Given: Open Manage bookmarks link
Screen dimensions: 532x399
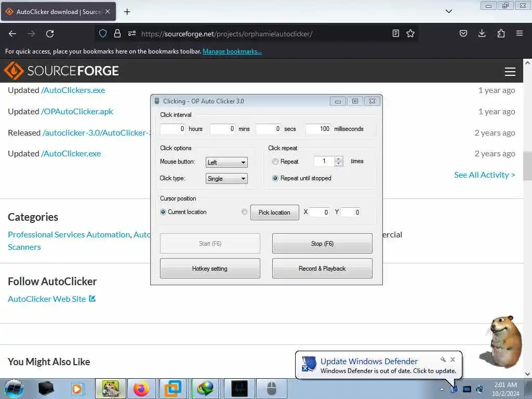Looking at the screenshot, I should (232, 51).
